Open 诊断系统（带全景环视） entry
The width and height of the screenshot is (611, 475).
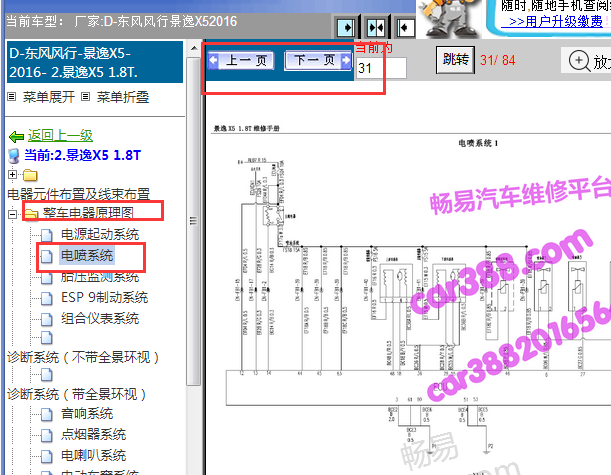click(76, 394)
